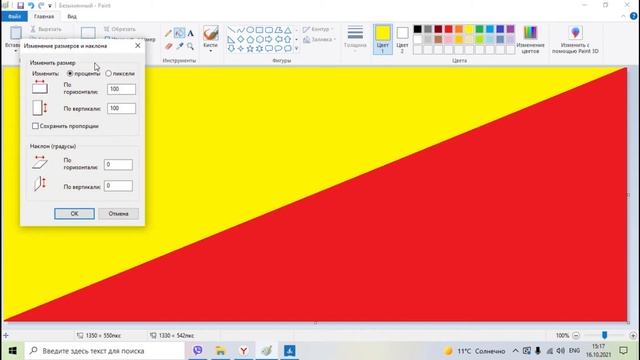Click the Cut (Вырезать) command

pyautogui.click(x=46, y=29)
